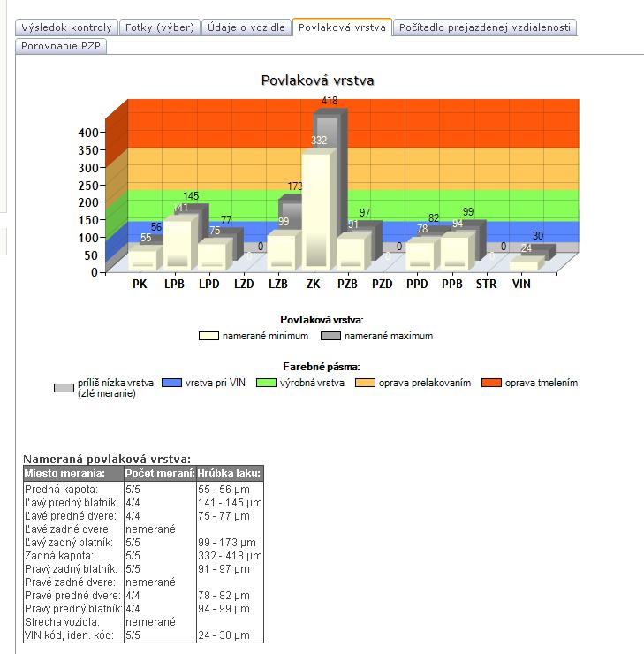Click the blue vrstva pri VIN swatch
The width and height of the screenshot is (644, 654).
[171, 383]
